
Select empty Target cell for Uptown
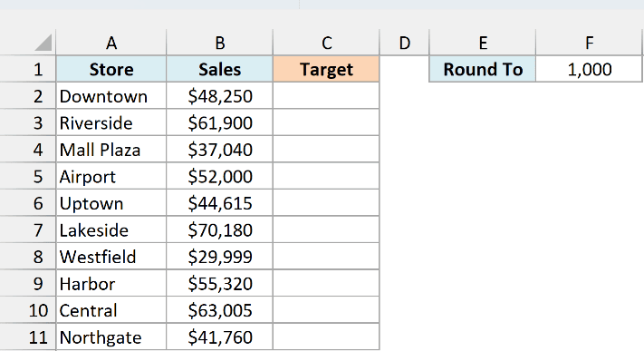[x=326, y=203]
